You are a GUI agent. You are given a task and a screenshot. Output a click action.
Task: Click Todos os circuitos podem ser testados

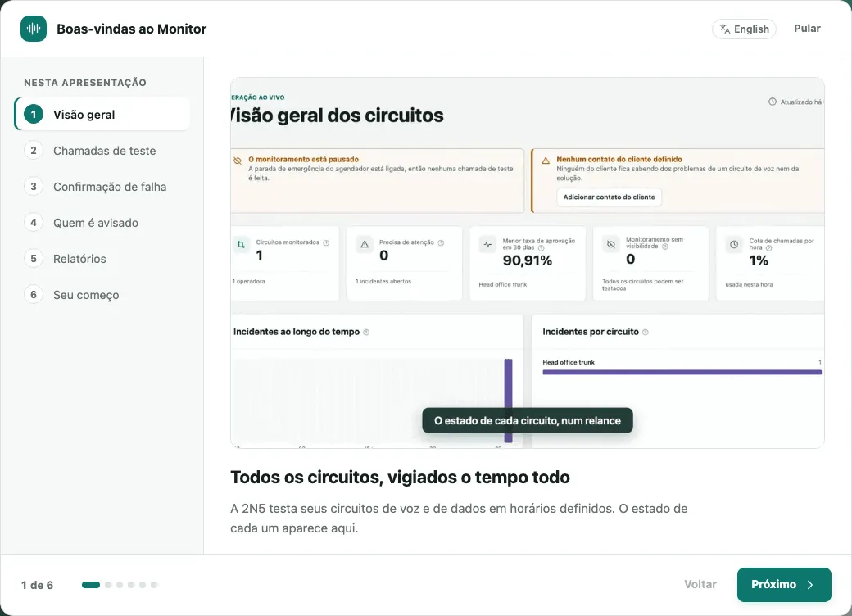click(642, 284)
